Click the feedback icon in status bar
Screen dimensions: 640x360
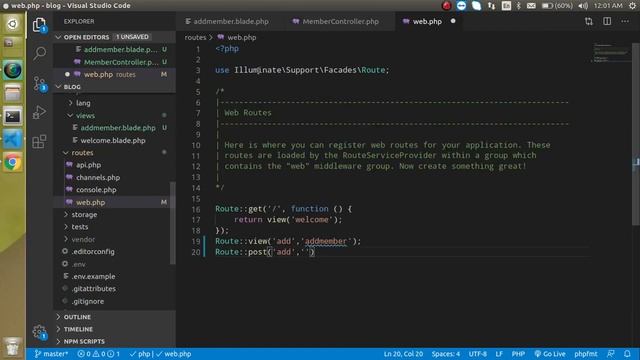click(x=611, y=354)
